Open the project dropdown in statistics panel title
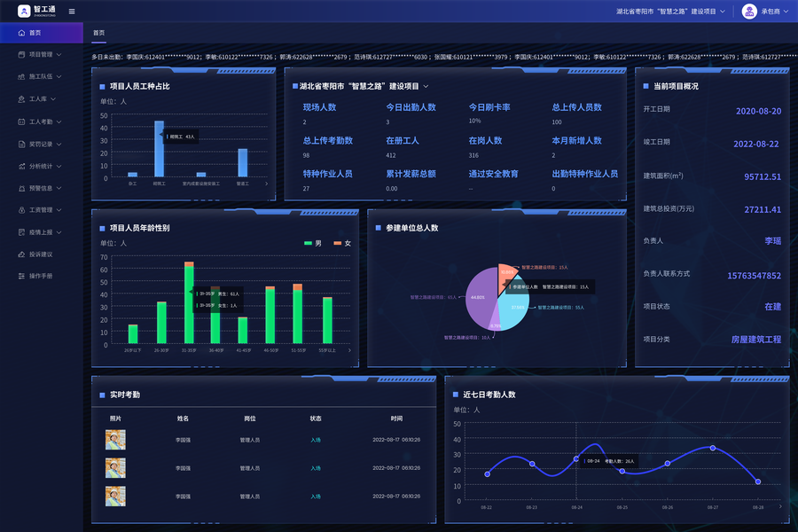Image resolution: width=798 pixels, height=532 pixels. [x=426, y=87]
